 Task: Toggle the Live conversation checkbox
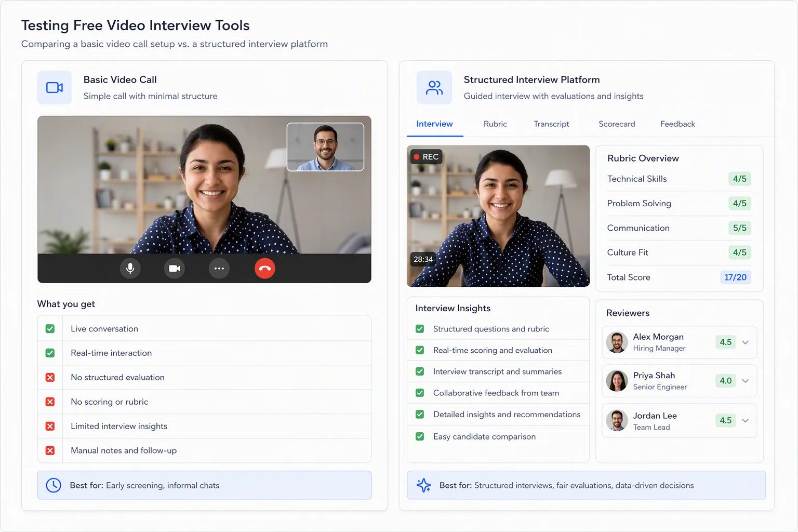click(50, 329)
